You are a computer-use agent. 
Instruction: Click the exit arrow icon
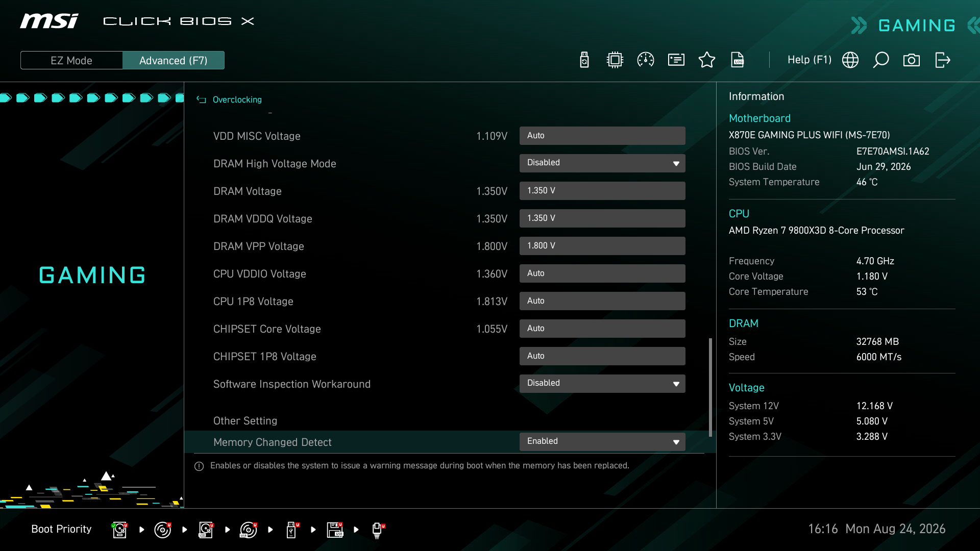pos(943,60)
